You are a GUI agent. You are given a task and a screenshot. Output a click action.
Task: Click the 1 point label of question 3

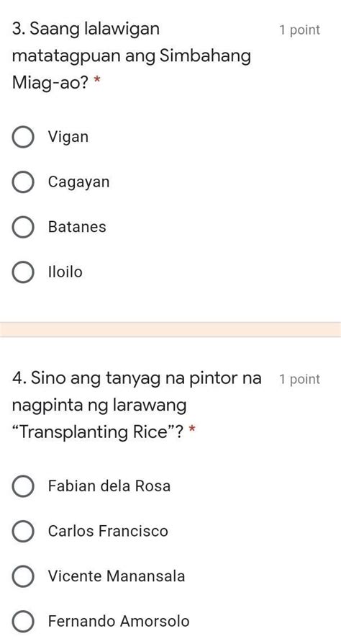pos(299,30)
